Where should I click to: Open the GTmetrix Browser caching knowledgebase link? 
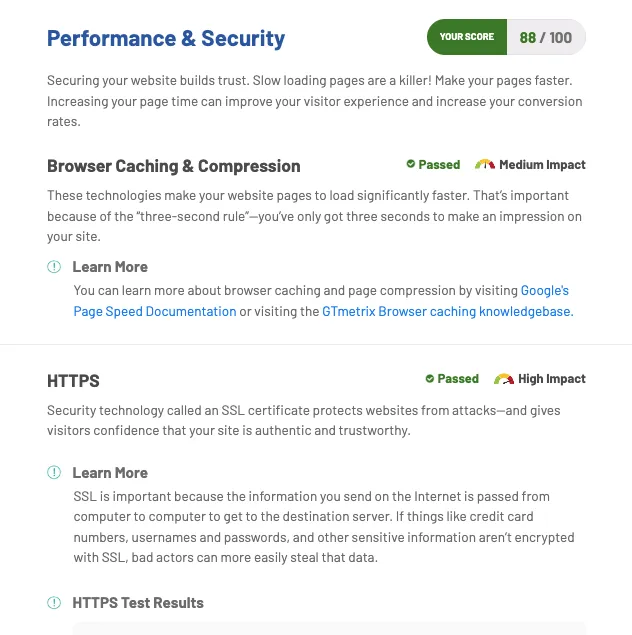[447, 311]
